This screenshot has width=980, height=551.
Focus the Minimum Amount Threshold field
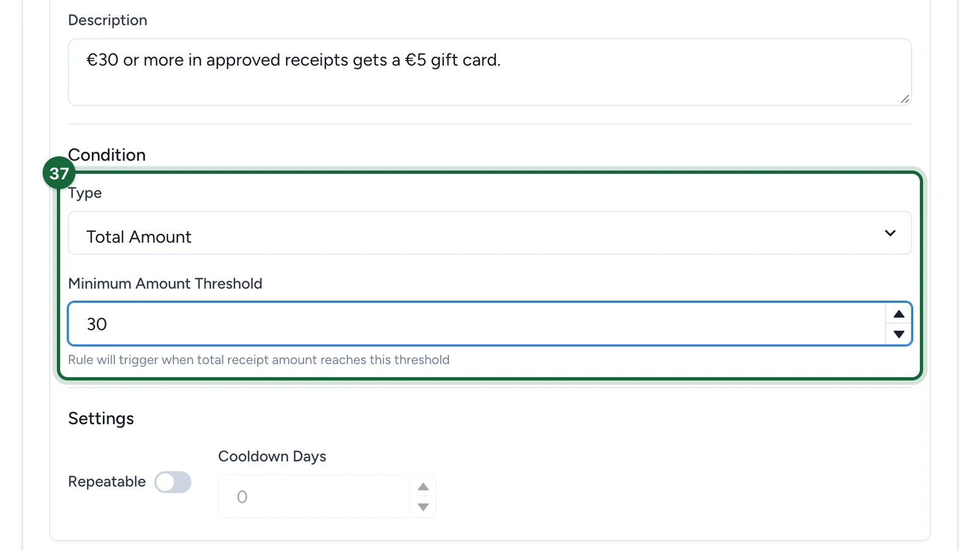click(x=477, y=324)
